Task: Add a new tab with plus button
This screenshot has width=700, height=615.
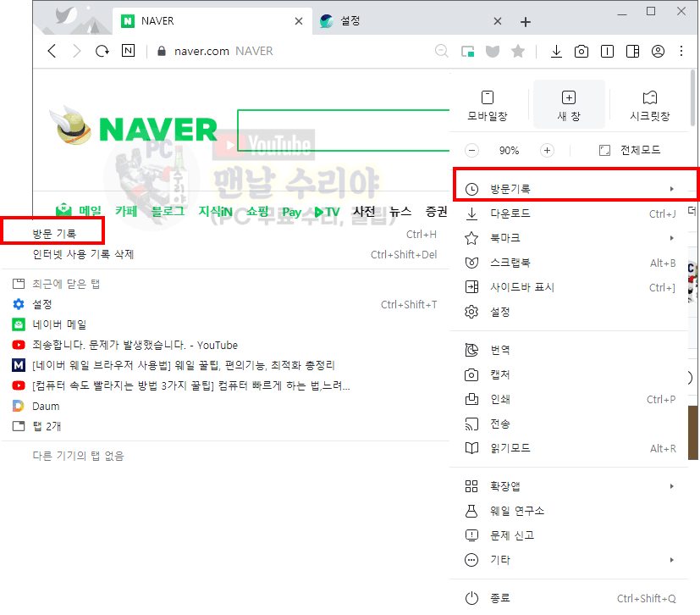Action: coord(526,21)
